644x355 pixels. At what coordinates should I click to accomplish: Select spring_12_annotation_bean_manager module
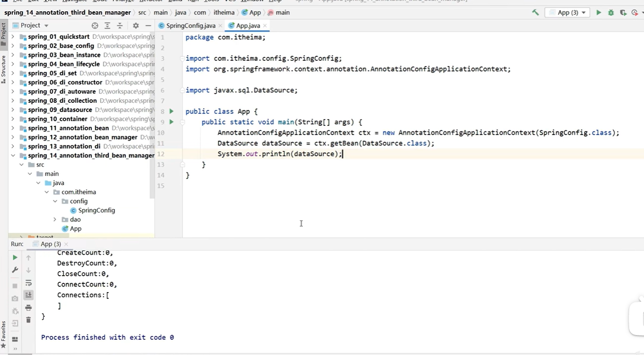[x=83, y=137]
